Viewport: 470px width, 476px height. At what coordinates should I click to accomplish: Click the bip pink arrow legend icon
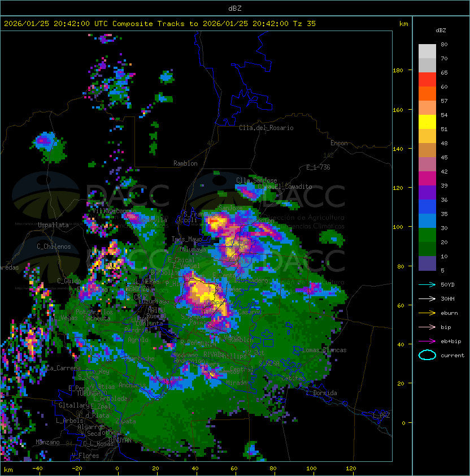[x=427, y=327]
